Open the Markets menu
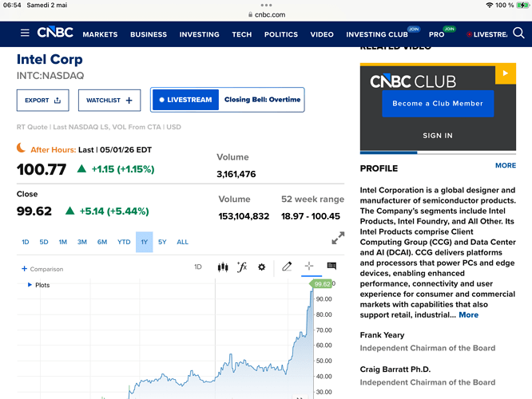Viewport: 532px width, 399px height. tap(100, 34)
